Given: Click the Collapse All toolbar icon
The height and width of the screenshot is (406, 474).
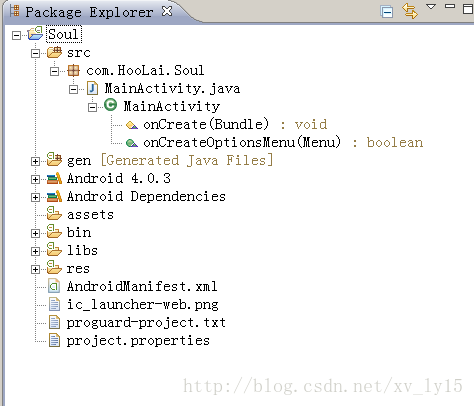Looking at the screenshot, I should click(387, 12).
